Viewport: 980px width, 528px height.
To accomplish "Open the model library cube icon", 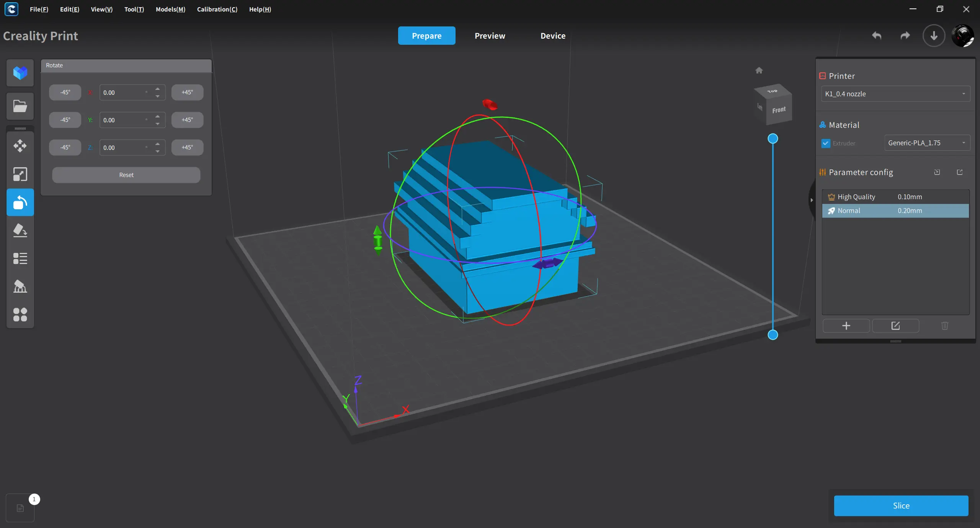I will [x=20, y=73].
